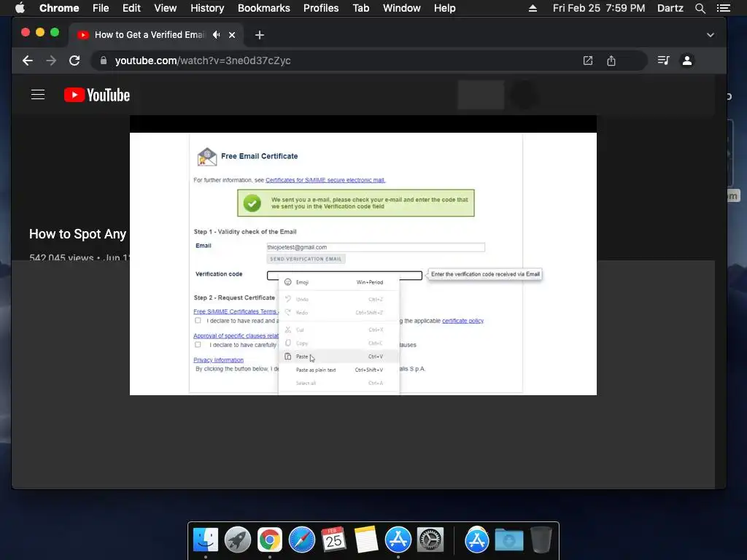Image resolution: width=747 pixels, height=560 pixels.
Task: Open the 'Free S/MIME Certificates Terms' link
Action: coord(236,311)
